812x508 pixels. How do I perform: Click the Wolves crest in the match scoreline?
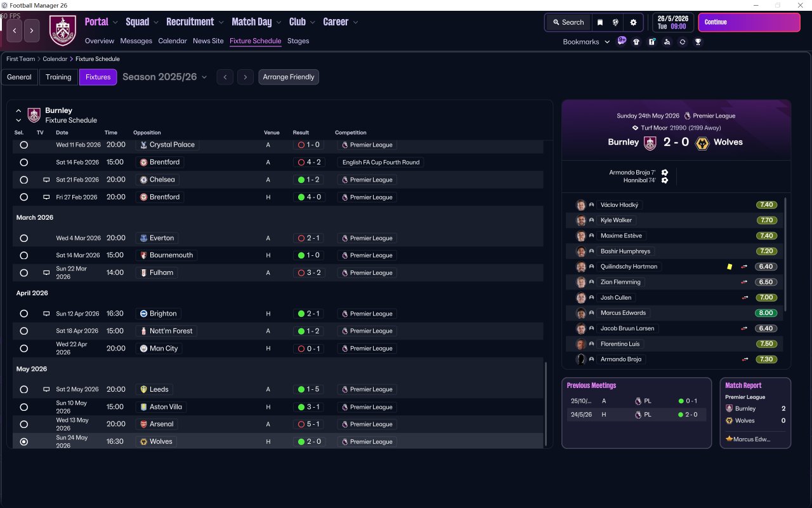click(x=702, y=143)
